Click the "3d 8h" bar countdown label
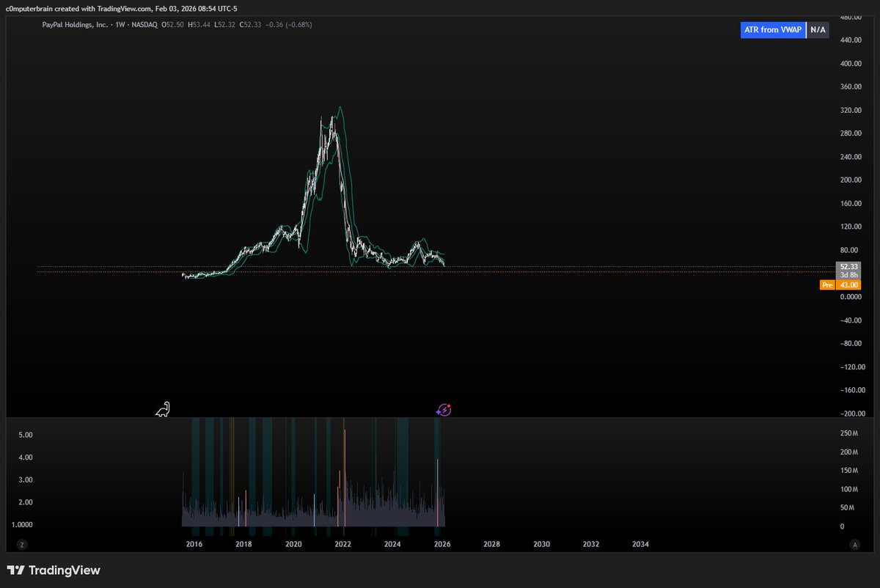This screenshot has height=588, width=880. point(848,275)
